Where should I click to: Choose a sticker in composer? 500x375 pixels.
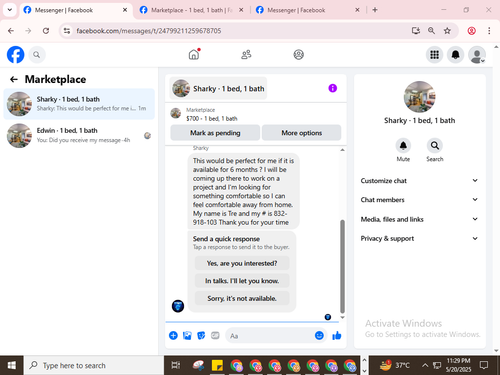201,335
